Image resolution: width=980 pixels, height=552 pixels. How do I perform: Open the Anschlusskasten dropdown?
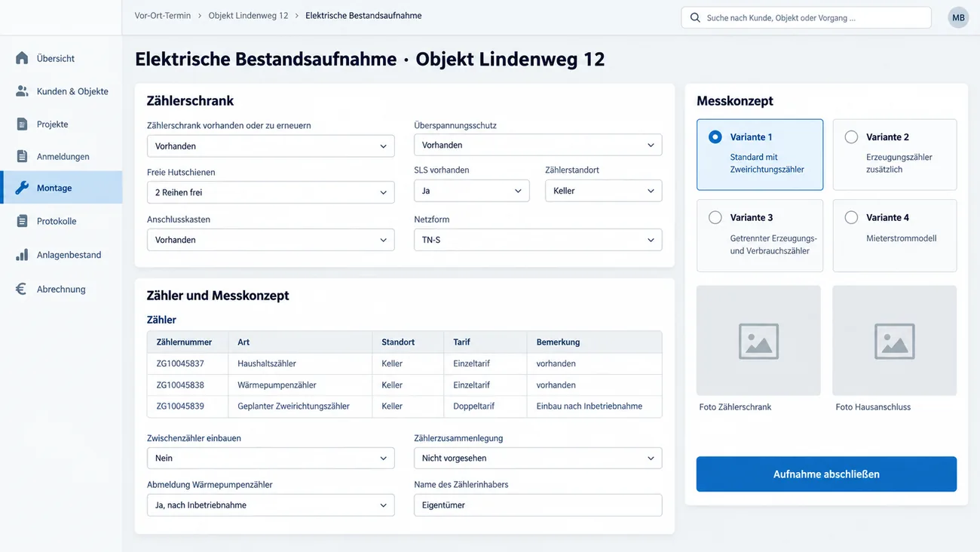pyautogui.click(x=271, y=240)
